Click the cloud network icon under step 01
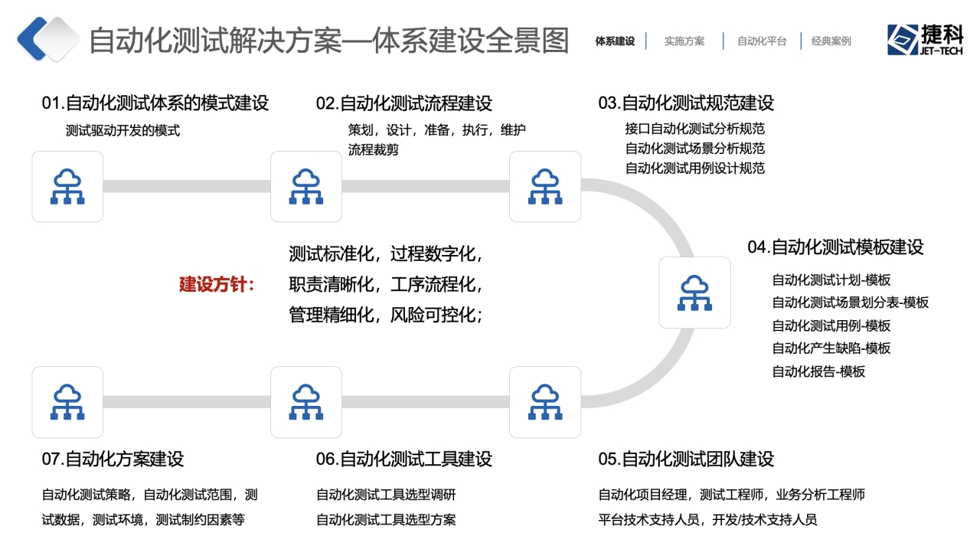Image resolution: width=980 pixels, height=546 pixels. coord(67,187)
